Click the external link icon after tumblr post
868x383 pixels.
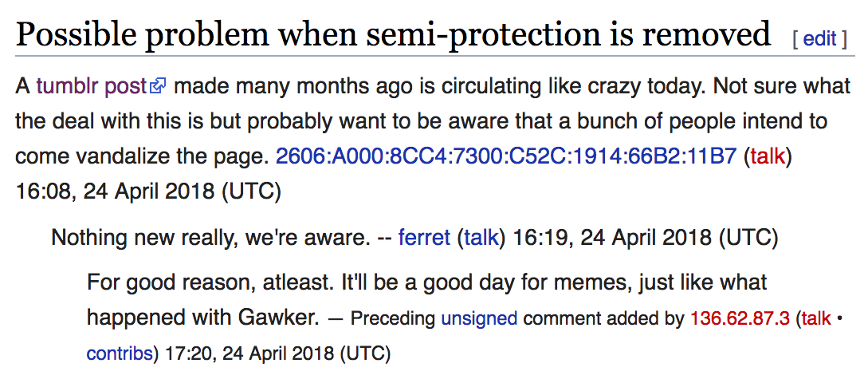click(x=159, y=86)
